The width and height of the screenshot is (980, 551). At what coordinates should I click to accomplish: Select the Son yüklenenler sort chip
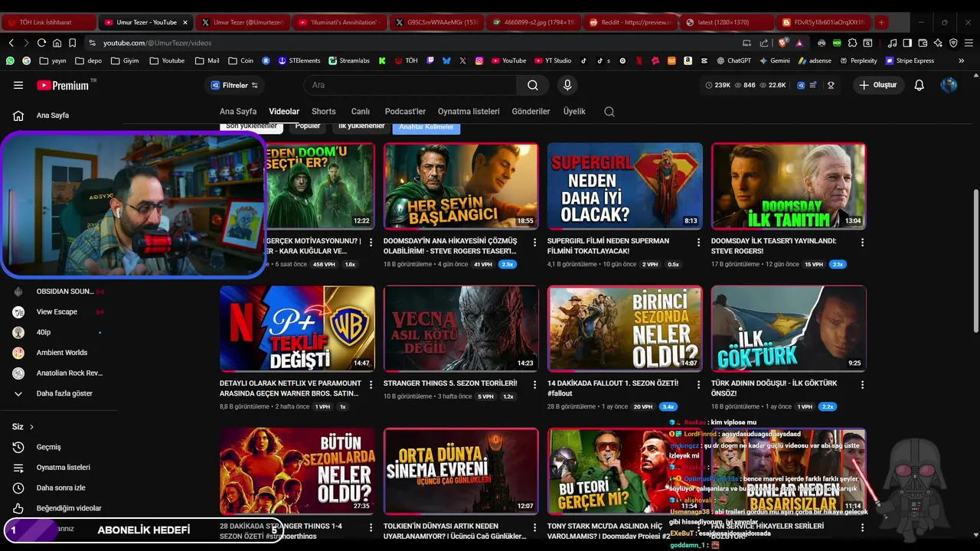click(x=251, y=127)
